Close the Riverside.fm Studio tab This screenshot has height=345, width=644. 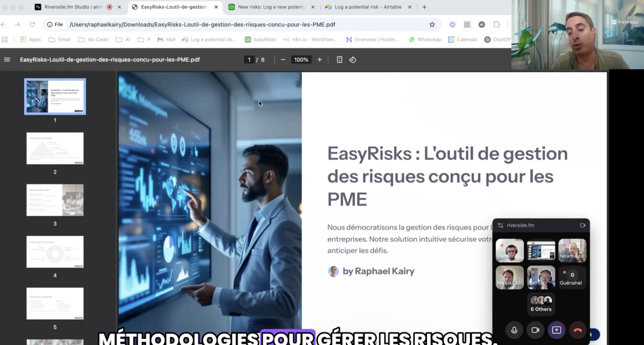pos(119,7)
